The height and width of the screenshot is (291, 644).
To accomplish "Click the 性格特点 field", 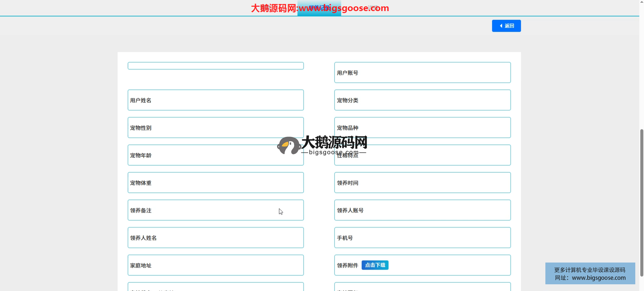I will 422,155.
